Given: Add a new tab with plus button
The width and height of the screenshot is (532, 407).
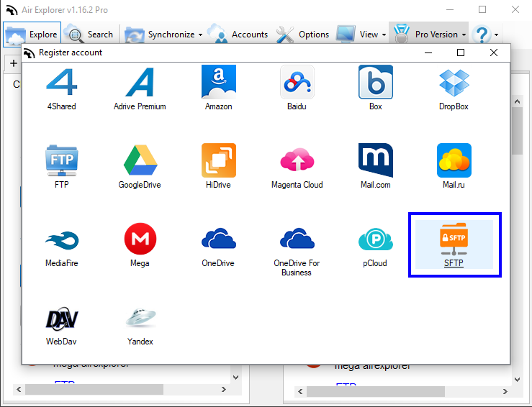Looking at the screenshot, I should point(13,63).
